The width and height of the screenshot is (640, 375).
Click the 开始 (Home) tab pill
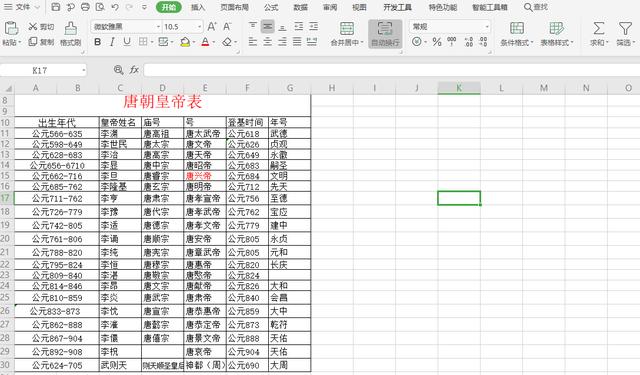[169, 7]
